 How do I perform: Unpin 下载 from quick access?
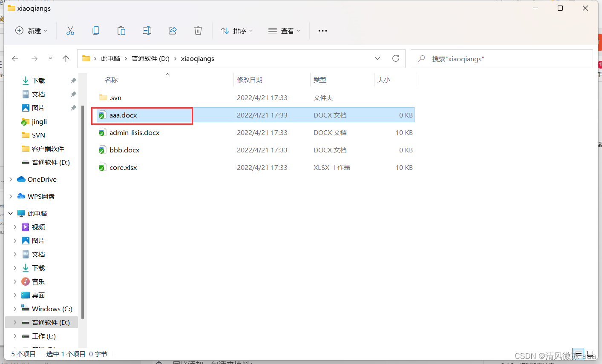click(73, 80)
